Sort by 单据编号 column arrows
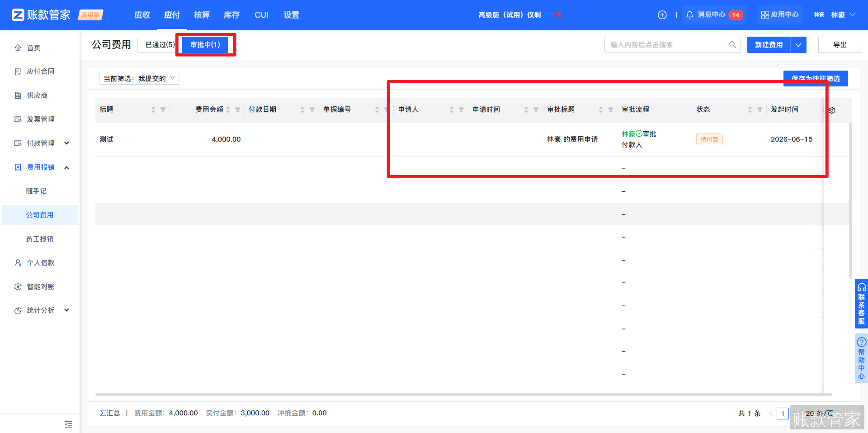The width and height of the screenshot is (868, 433). 377,109
